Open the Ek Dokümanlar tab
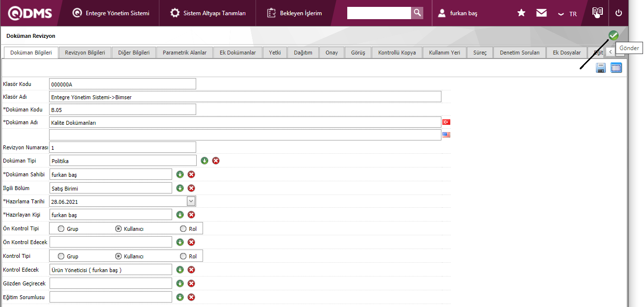Viewport: 644px width, 307px height. click(x=237, y=53)
